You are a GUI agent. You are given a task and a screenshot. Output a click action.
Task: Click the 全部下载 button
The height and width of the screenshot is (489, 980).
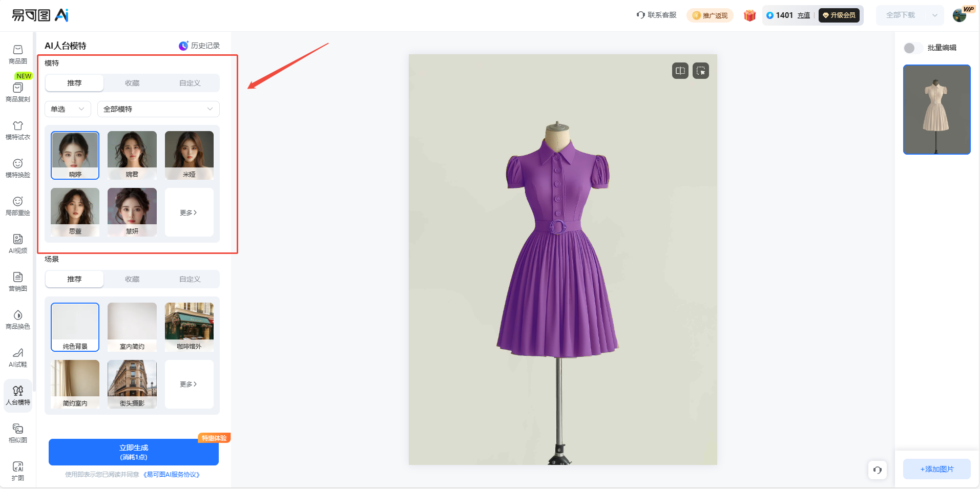point(901,15)
